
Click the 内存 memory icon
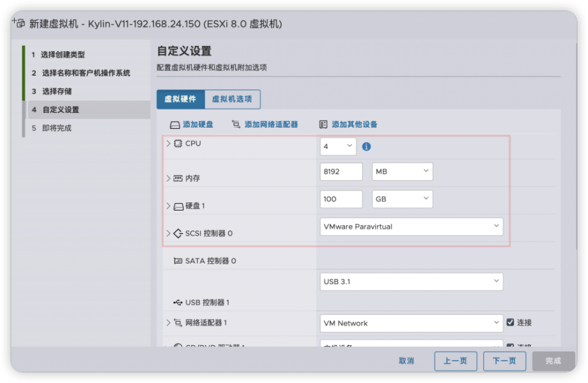click(x=178, y=178)
